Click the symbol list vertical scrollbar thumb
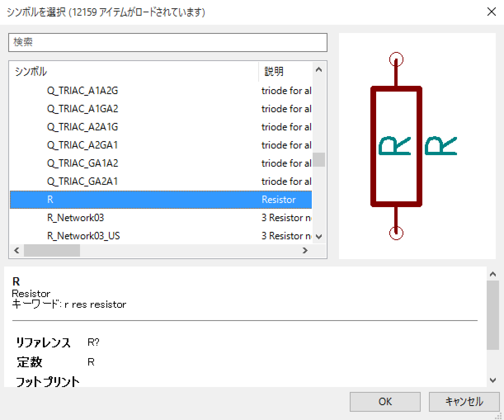This screenshot has width=504, height=420. [318, 160]
